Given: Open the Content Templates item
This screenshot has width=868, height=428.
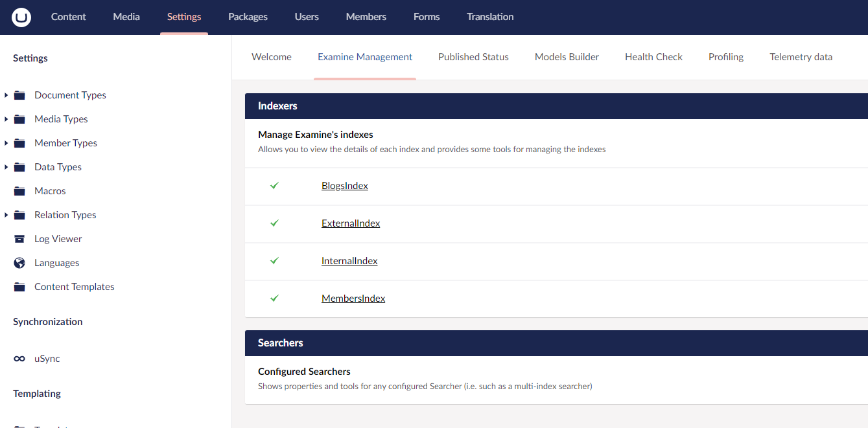Looking at the screenshot, I should pos(74,287).
